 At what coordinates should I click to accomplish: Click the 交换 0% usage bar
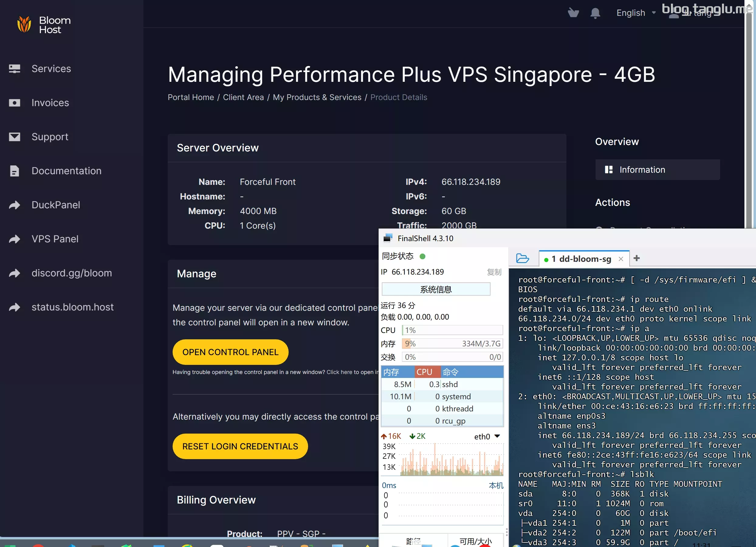pyautogui.click(x=452, y=357)
